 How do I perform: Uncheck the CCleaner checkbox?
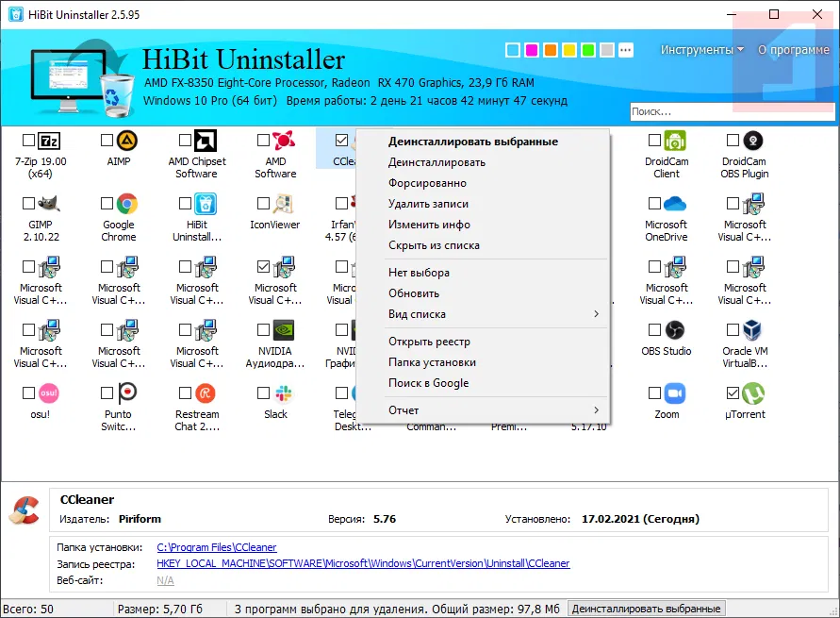pos(341,141)
